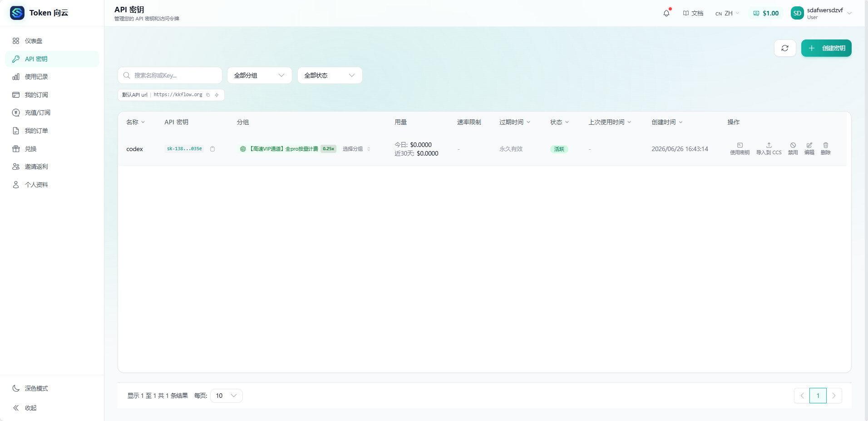
Task: Click the refresh keys icon button
Action: (x=785, y=48)
